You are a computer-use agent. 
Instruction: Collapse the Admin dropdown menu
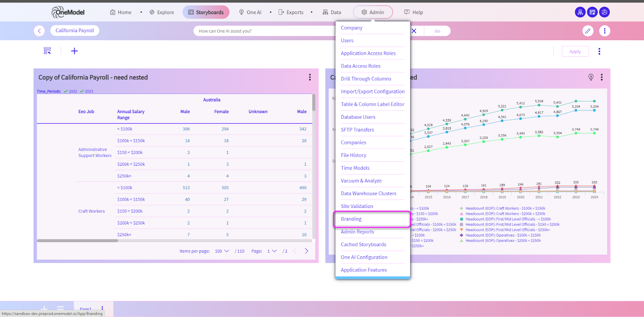pos(373,12)
